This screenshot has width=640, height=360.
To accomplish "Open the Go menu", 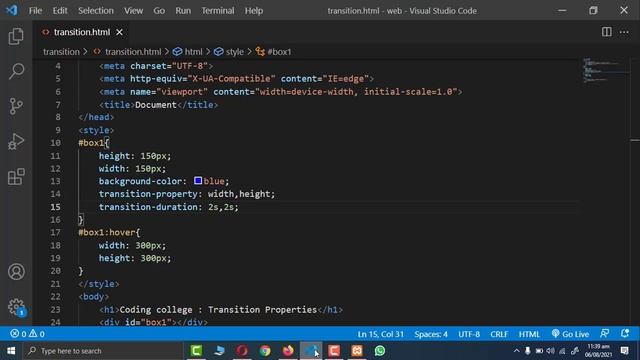I will click(x=159, y=11).
